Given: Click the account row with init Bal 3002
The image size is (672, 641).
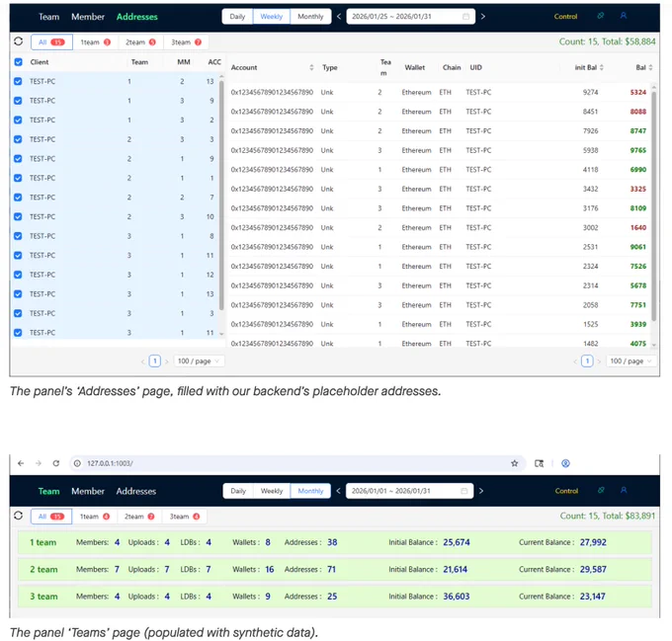Looking at the screenshot, I should [440, 227].
